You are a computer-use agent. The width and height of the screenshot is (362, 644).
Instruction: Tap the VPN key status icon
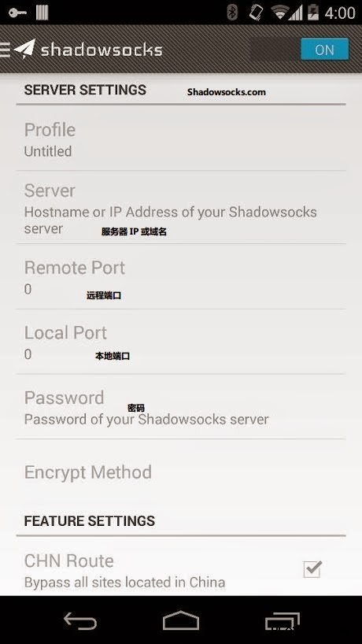(x=17, y=13)
